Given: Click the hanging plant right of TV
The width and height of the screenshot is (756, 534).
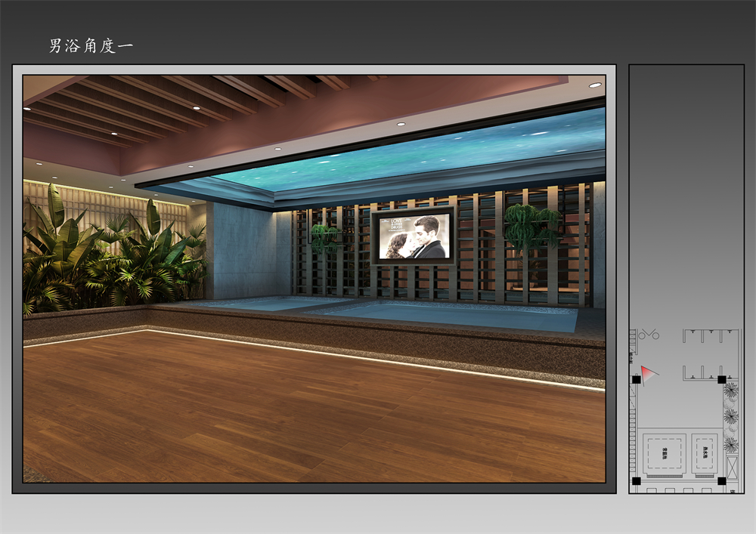Looking at the screenshot, I should [x=532, y=225].
